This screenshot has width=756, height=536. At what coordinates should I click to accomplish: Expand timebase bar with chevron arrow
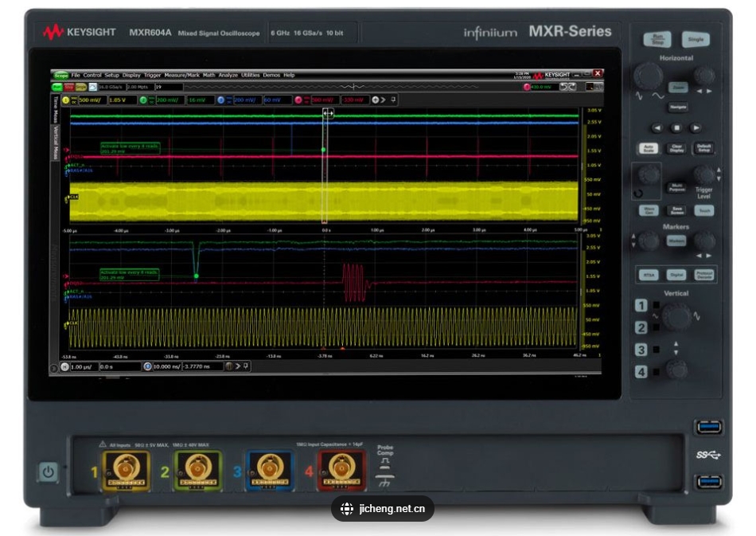tap(238, 366)
